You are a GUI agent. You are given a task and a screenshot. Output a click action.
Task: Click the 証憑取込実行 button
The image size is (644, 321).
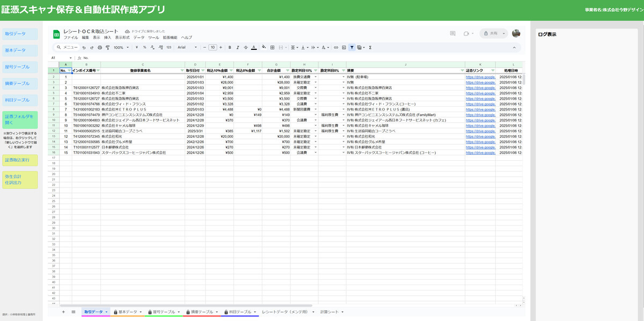click(20, 160)
